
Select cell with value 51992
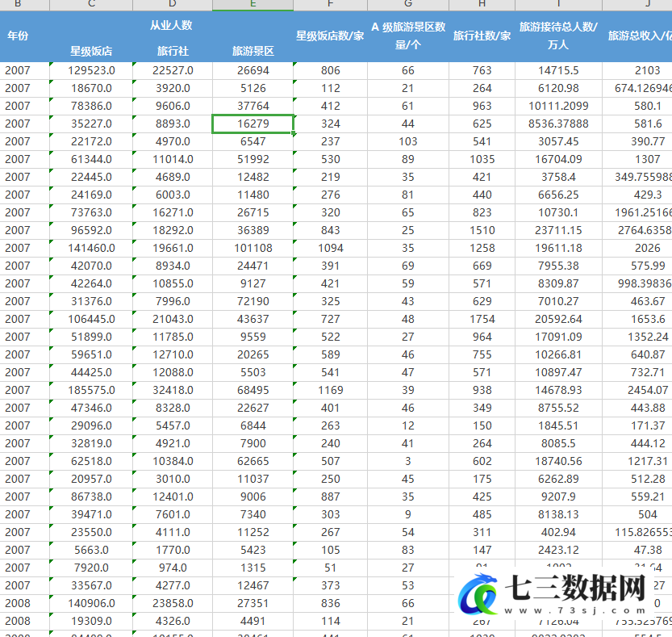tap(253, 160)
